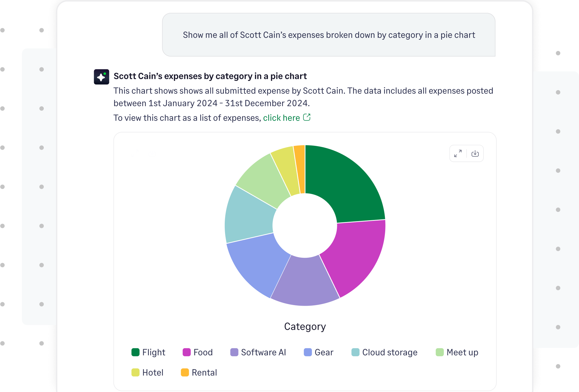The width and height of the screenshot is (579, 392).
Task: Toggle the Hotel category in the legend
Action: [x=153, y=372]
